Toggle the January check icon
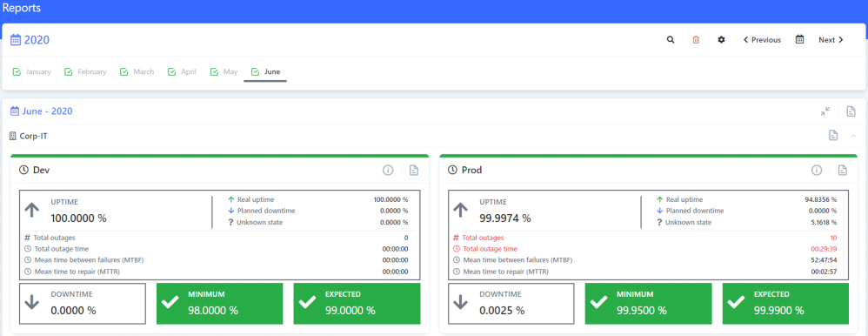 click(x=17, y=72)
